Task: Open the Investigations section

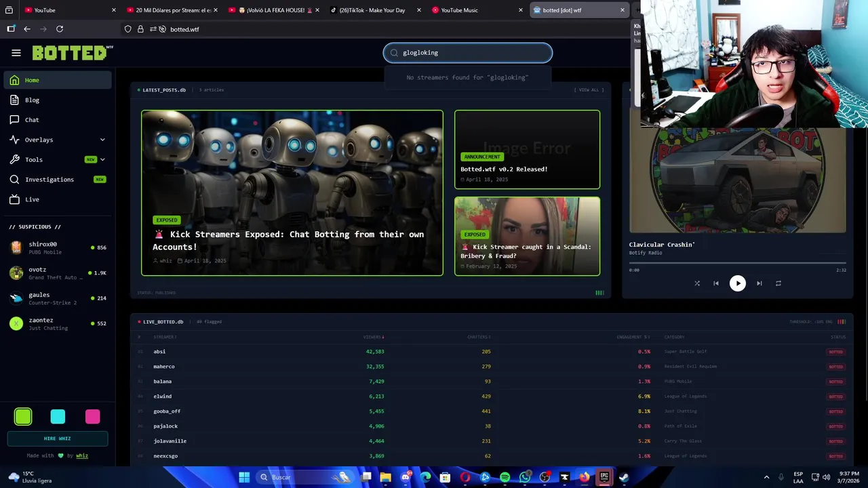Action: point(58,180)
